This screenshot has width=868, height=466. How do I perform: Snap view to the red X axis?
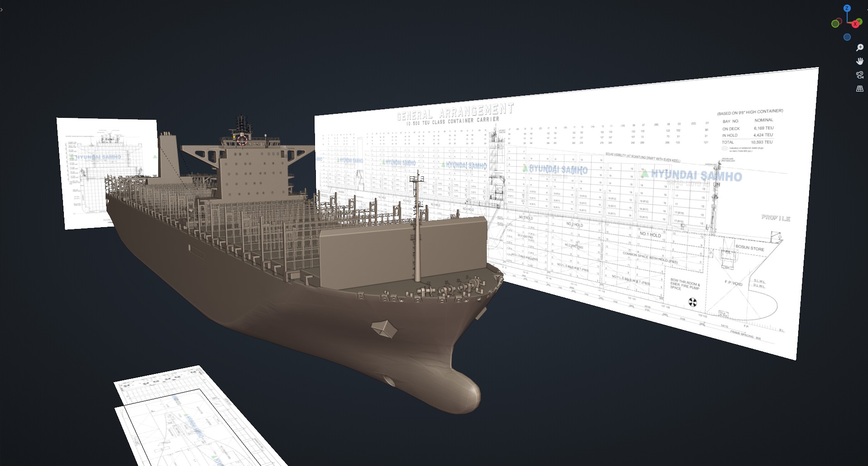click(855, 24)
